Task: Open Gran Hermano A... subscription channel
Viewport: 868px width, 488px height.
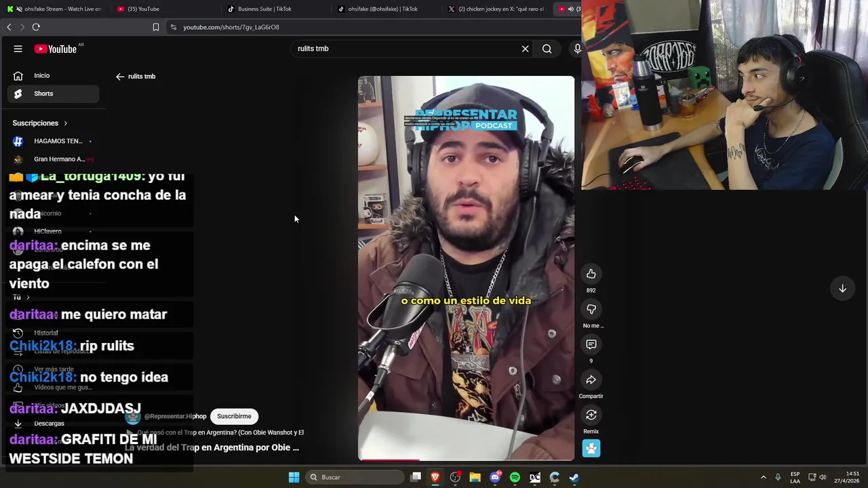Action: click(53, 159)
